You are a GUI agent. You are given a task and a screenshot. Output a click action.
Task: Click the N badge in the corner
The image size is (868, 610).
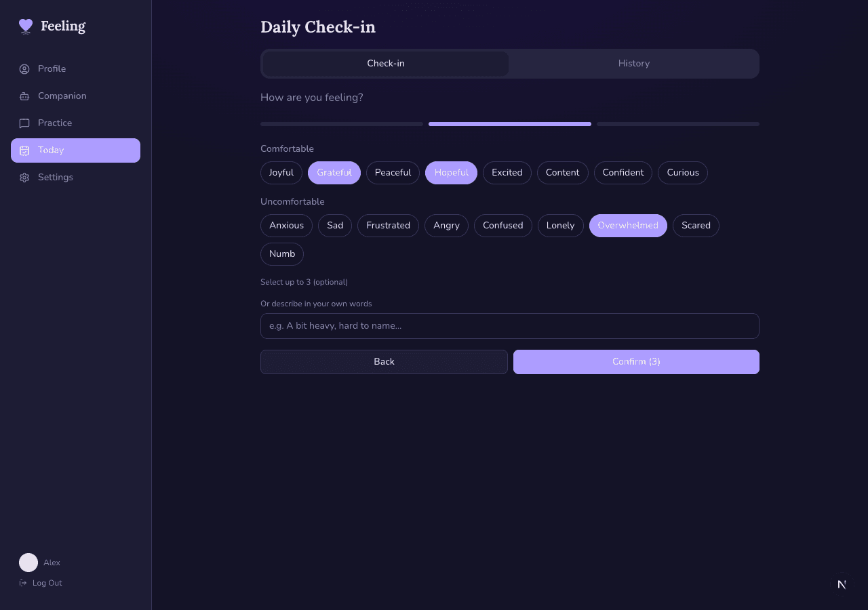842,584
